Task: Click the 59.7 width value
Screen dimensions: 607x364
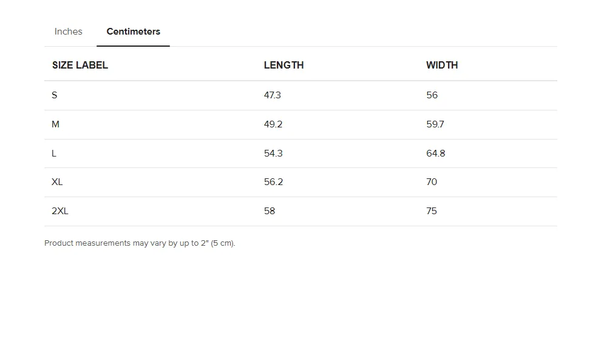Action: coord(435,124)
